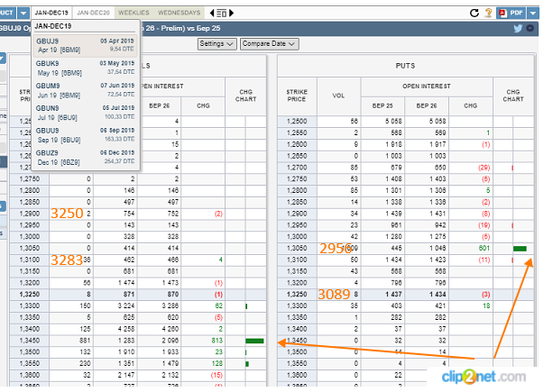Viewport: 553px width, 392px height.
Task: Open the Settings dropdown
Action: (x=217, y=44)
